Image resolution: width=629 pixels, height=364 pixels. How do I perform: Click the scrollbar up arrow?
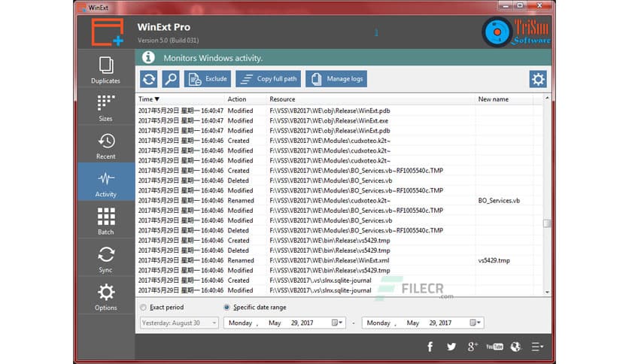click(x=547, y=99)
